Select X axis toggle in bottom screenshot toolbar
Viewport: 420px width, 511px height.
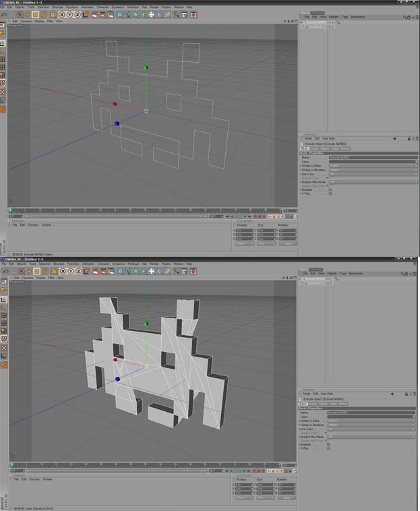coord(63,271)
